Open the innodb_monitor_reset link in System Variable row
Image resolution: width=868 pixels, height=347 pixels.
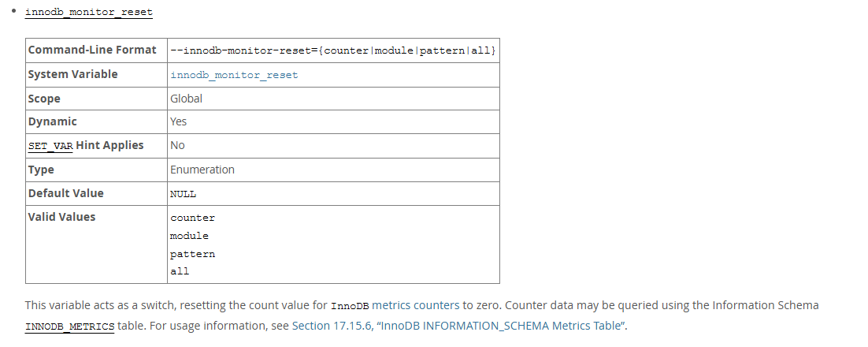click(x=234, y=75)
